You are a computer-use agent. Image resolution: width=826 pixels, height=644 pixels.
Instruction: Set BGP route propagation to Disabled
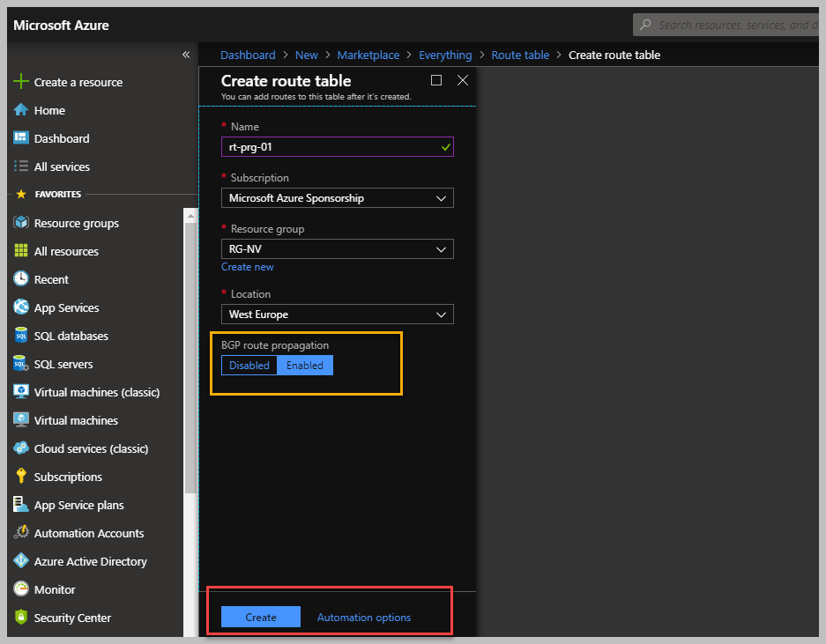click(x=249, y=365)
